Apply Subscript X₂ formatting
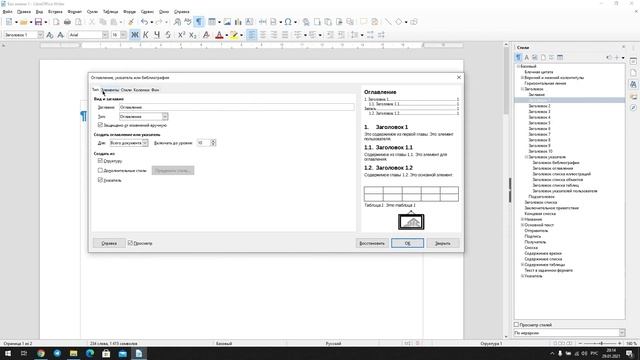The height and width of the screenshot is (360, 640). [193, 35]
